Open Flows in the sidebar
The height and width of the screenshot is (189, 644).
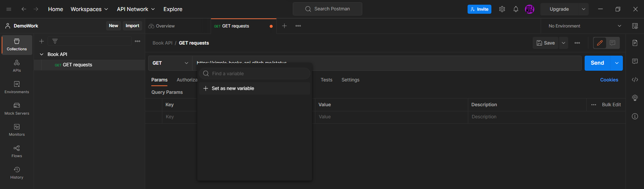click(17, 151)
